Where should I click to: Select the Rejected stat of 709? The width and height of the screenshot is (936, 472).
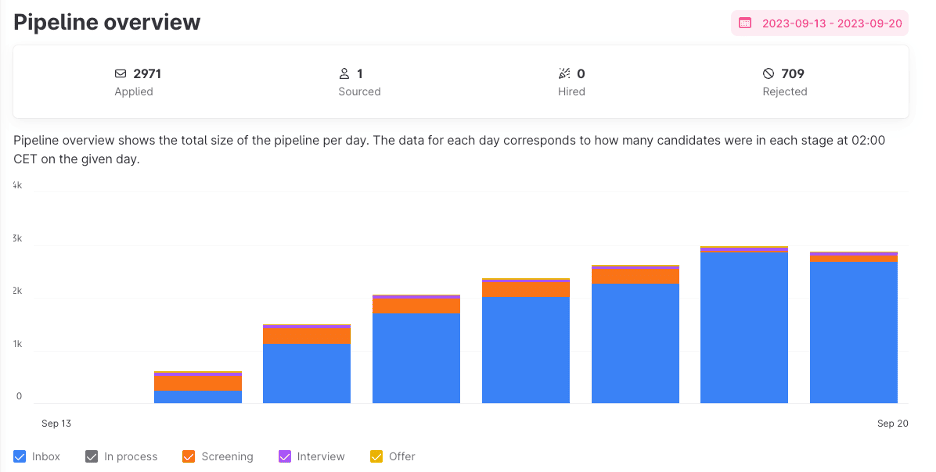784,82
